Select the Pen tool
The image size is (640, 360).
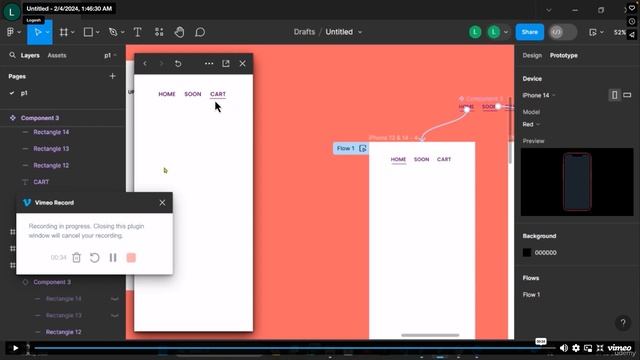(x=113, y=32)
